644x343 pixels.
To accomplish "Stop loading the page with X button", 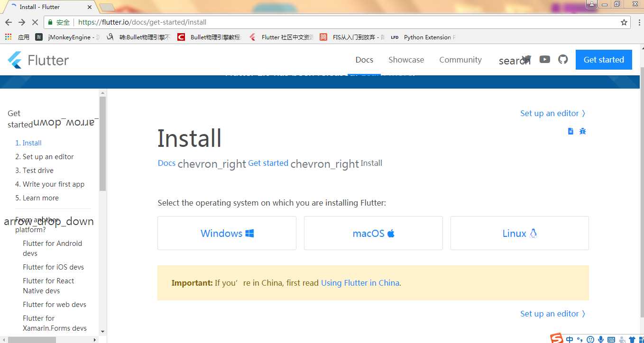I will [x=35, y=22].
